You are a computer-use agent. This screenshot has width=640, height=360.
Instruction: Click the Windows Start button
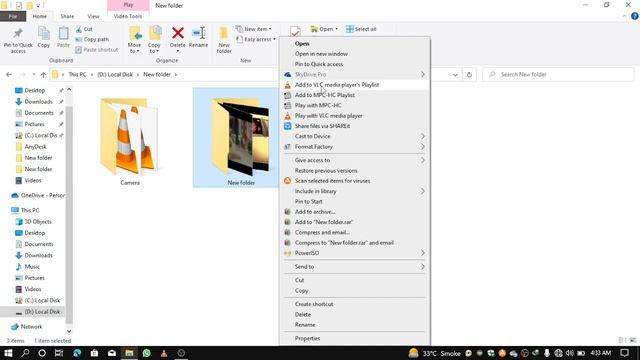8,353
